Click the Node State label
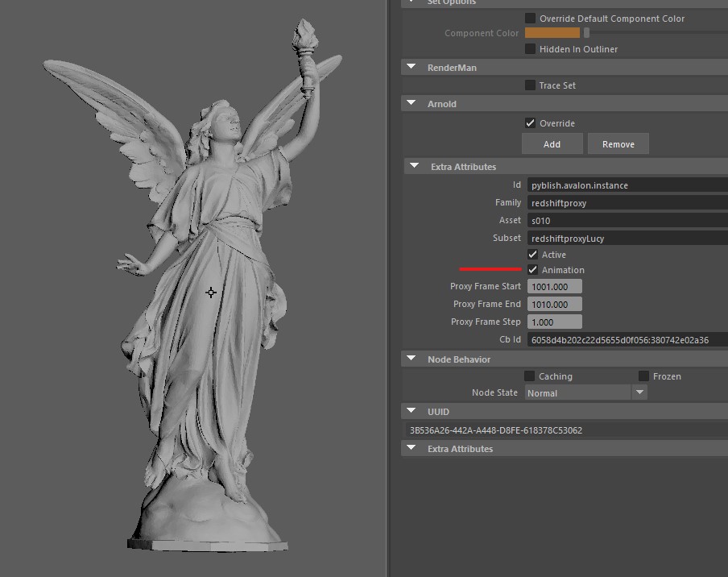The width and height of the screenshot is (728, 577). [x=494, y=392]
